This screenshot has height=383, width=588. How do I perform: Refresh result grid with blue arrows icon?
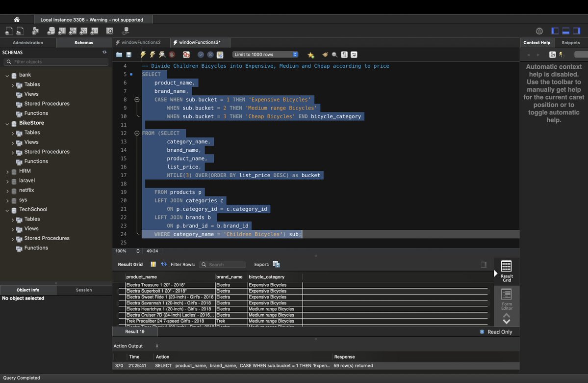point(164,264)
